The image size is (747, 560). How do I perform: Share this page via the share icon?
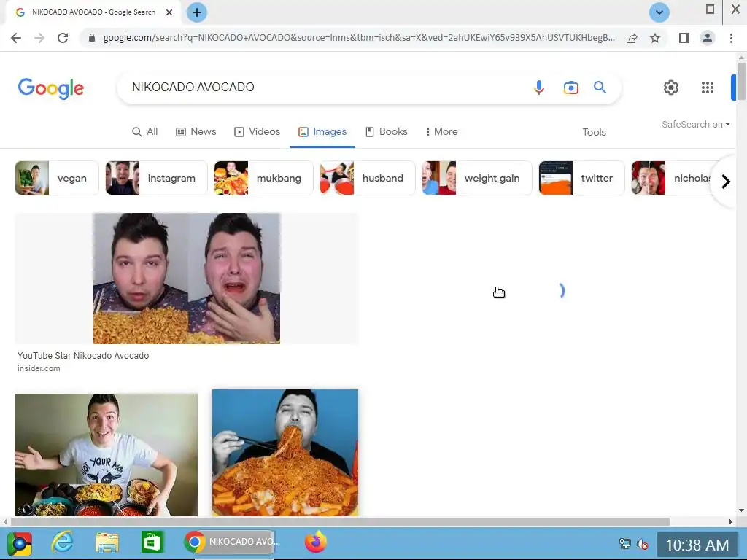632,38
